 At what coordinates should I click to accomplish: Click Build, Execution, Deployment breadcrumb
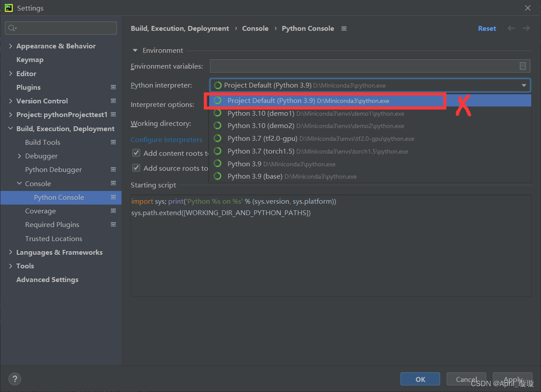[x=180, y=29]
